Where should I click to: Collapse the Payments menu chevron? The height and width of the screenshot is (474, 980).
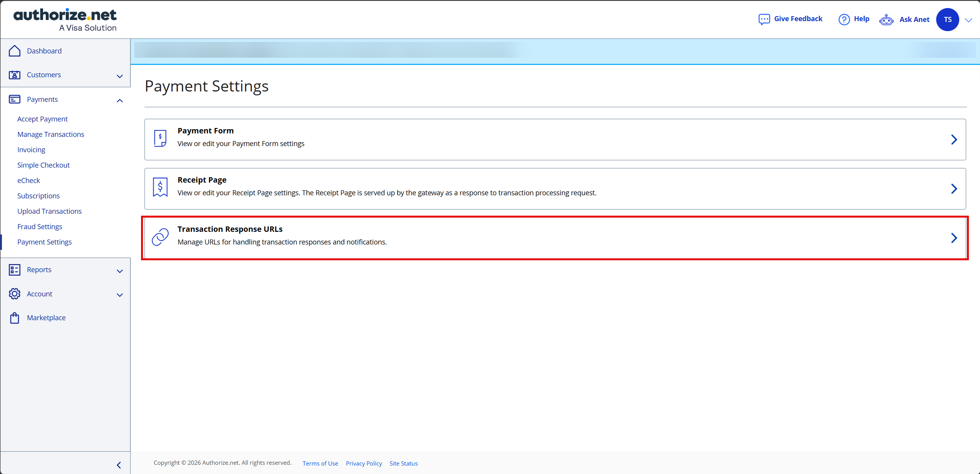[120, 101]
